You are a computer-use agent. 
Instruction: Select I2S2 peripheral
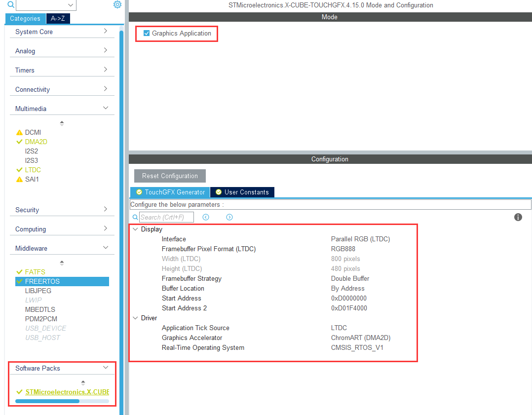(x=32, y=151)
